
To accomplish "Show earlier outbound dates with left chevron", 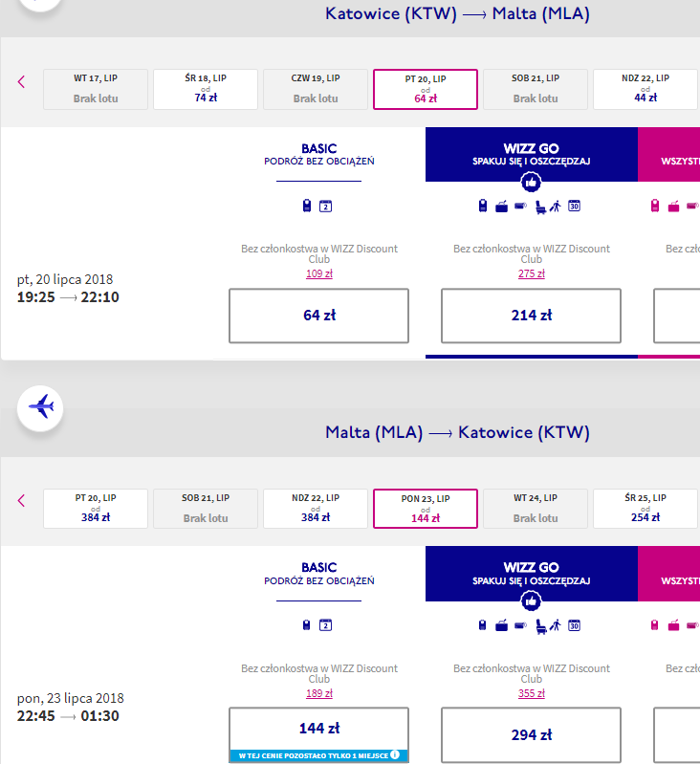I will (x=21, y=82).
